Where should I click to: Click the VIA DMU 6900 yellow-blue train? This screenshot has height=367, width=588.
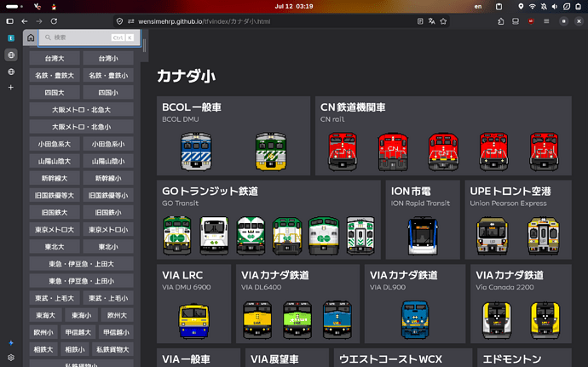(194, 321)
